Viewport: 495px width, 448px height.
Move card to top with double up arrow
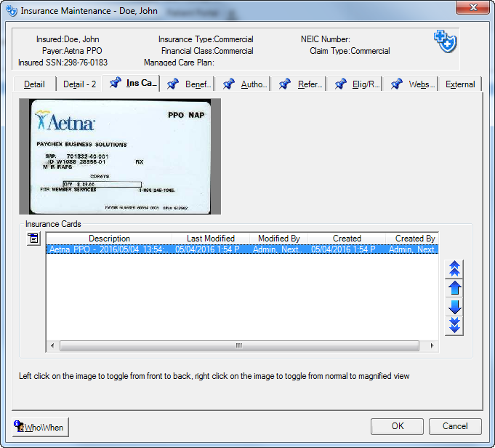point(455,269)
